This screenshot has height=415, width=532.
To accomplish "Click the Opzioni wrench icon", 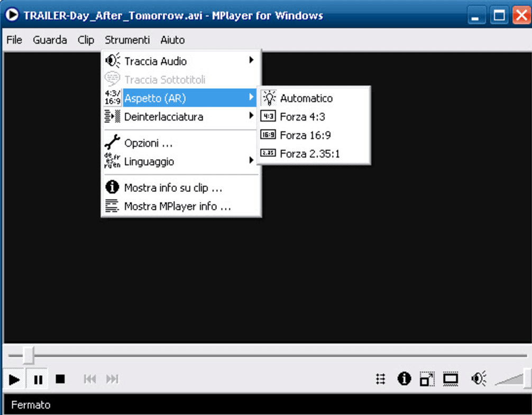I will tap(112, 142).
